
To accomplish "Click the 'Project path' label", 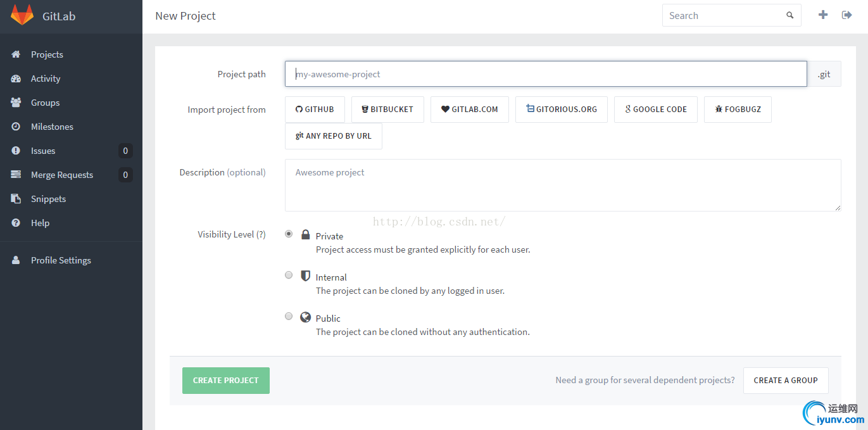I will tap(242, 74).
